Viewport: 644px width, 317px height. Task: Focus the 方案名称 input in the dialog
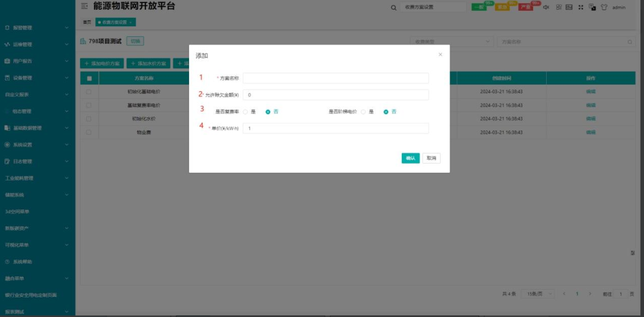coord(336,78)
